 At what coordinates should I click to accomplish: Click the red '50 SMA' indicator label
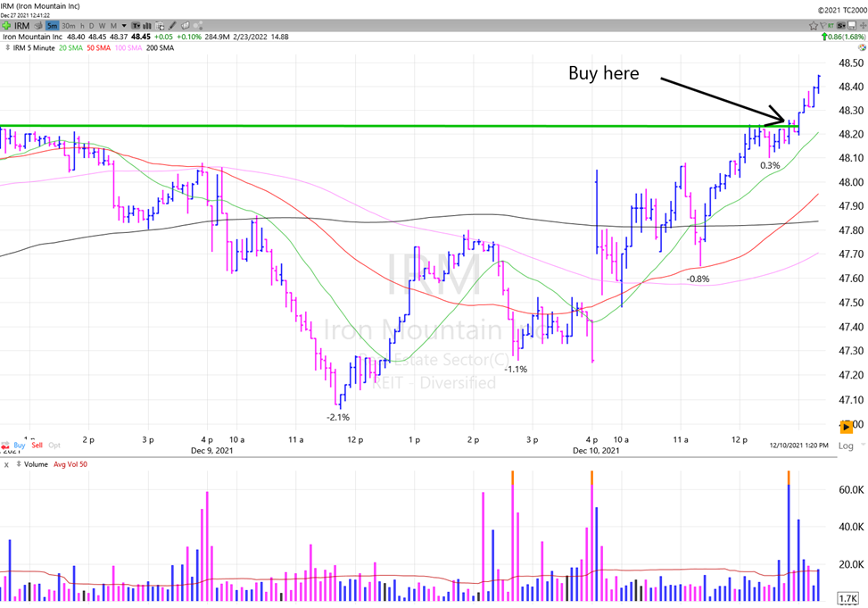click(98, 48)
